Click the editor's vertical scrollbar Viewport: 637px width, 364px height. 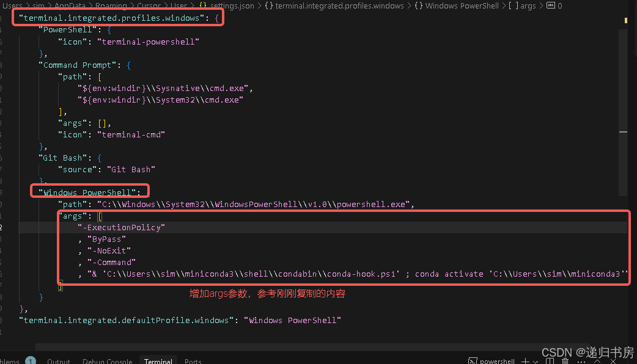coord(624,112)
